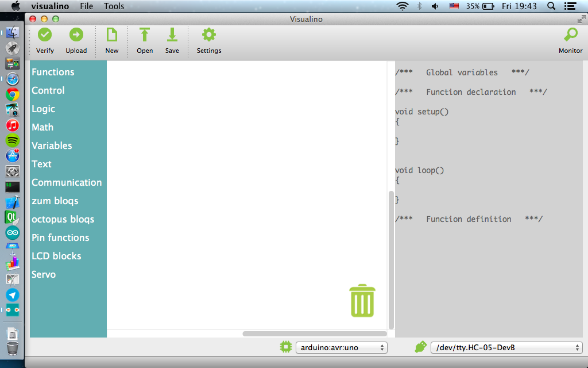Create a New document
The image size is (588, 368).
pyautogui.click(x=112, y=35)
